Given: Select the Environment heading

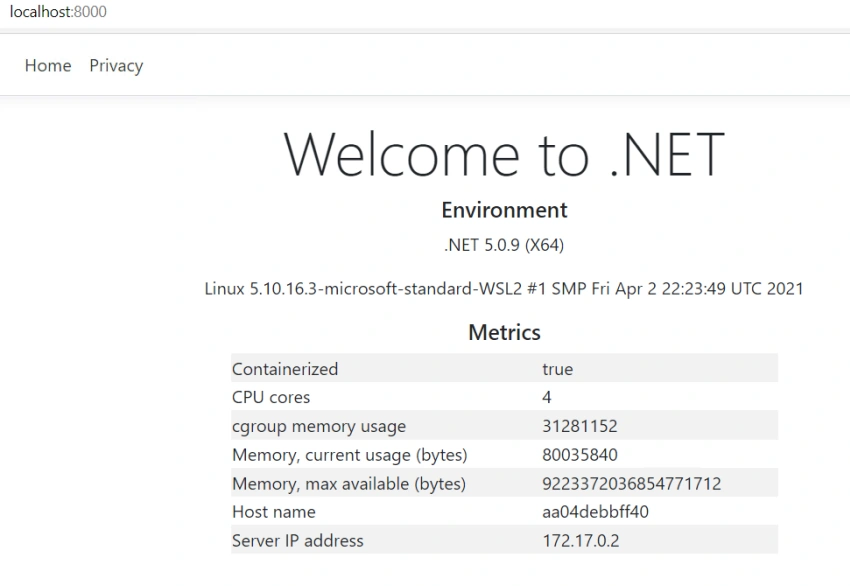Looking at the screenshot, I should pyautogui.click(x=504, y=210).
